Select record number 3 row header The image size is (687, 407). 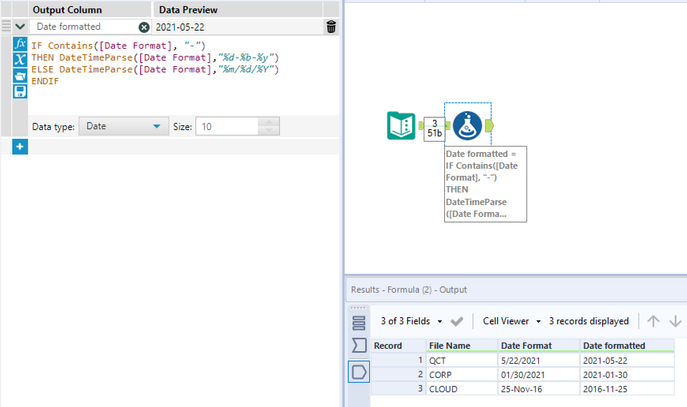tap(398, 389)
